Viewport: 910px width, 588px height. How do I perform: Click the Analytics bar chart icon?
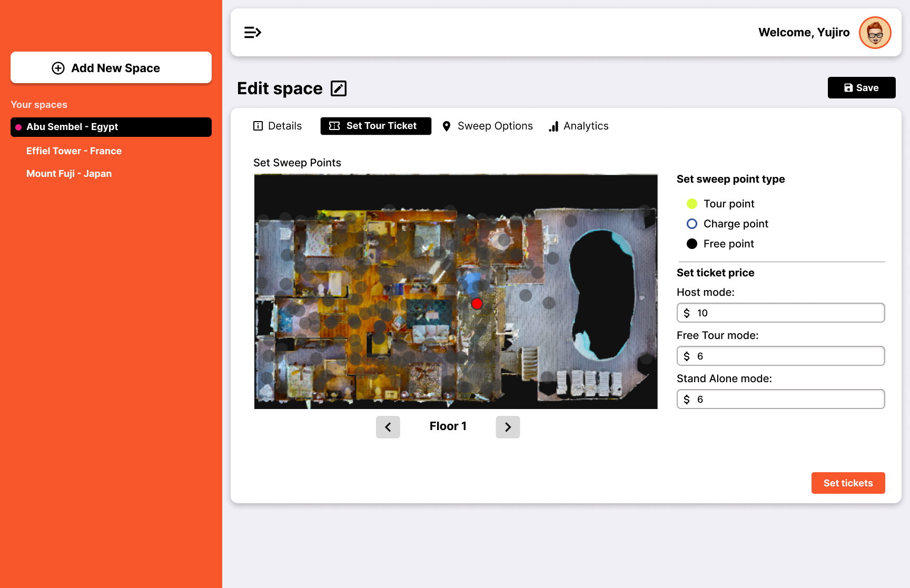pyautogui.click(x=553, y=126)
